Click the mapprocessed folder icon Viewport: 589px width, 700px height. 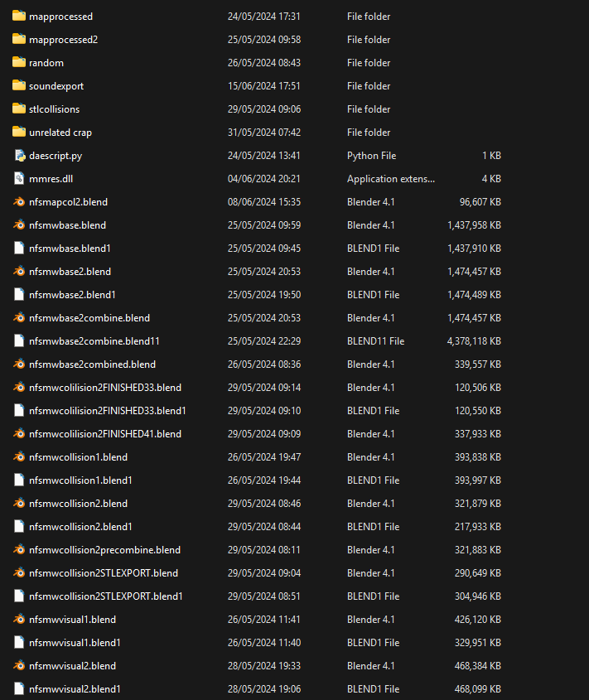[19, 16]
